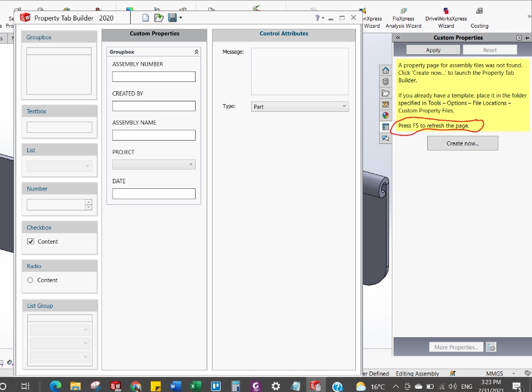Click the ASSEMBLY NUMBER text field

point(154,76)
